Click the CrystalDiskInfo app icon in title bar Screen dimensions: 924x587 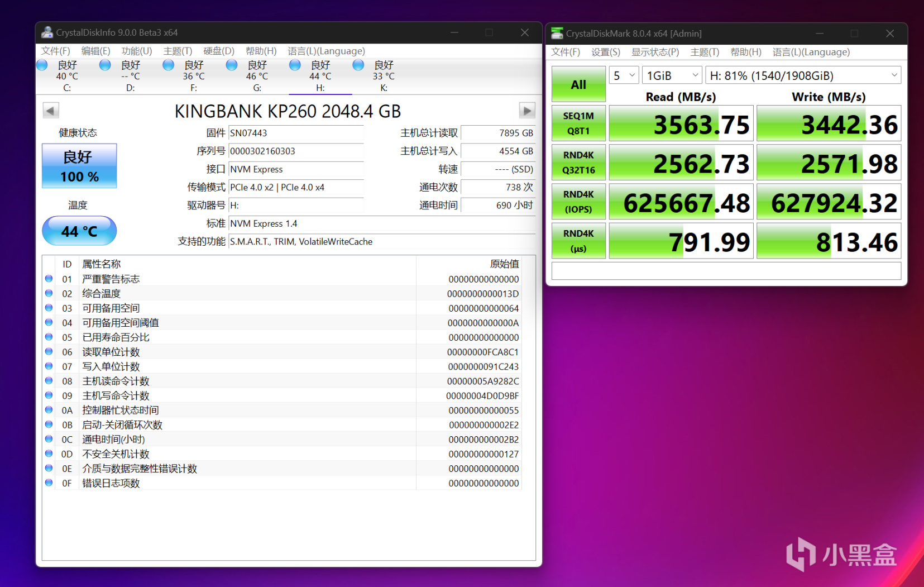click(47, 32)
